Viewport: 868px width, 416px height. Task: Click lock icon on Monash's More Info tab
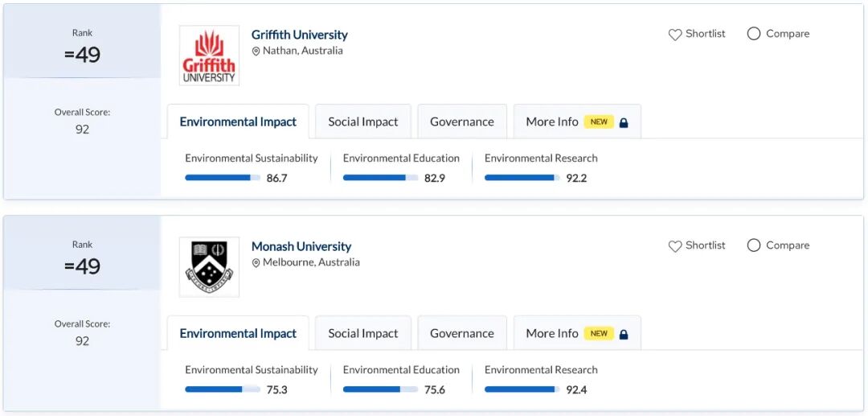coord(624,334)
